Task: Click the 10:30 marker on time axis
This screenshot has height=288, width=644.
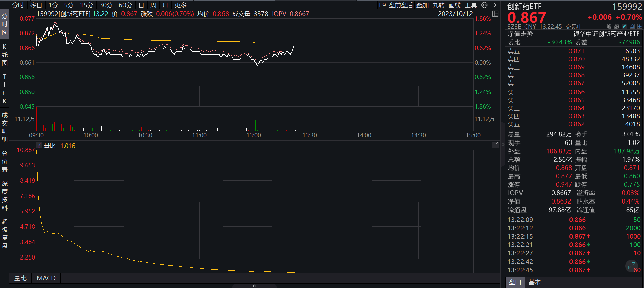Action: 145,135
